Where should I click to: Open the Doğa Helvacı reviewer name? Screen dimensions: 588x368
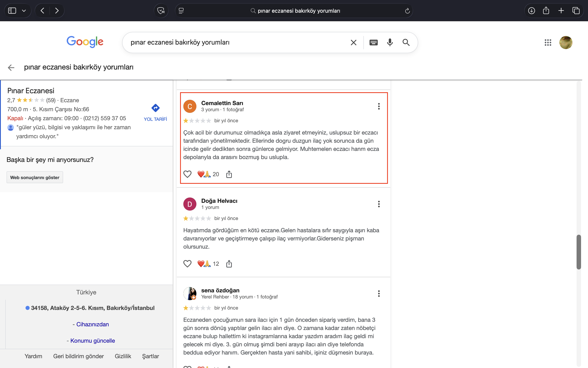tap(219, 201)
